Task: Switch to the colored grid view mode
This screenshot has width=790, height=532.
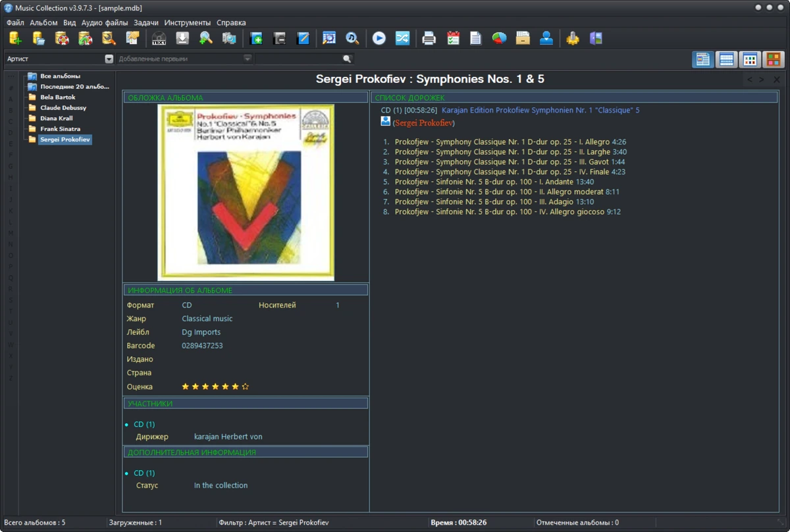Action: pos(750,59)
